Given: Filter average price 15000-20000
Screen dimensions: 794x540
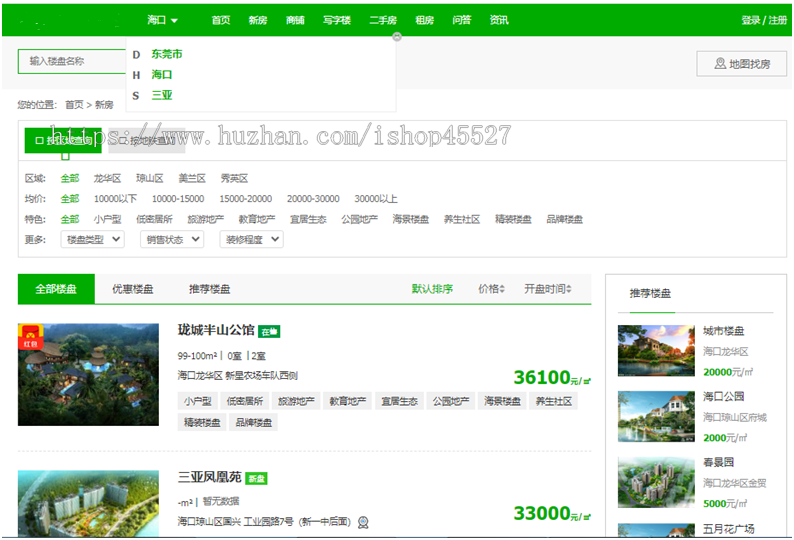Looking at the screenshot, I should (246, 199).
